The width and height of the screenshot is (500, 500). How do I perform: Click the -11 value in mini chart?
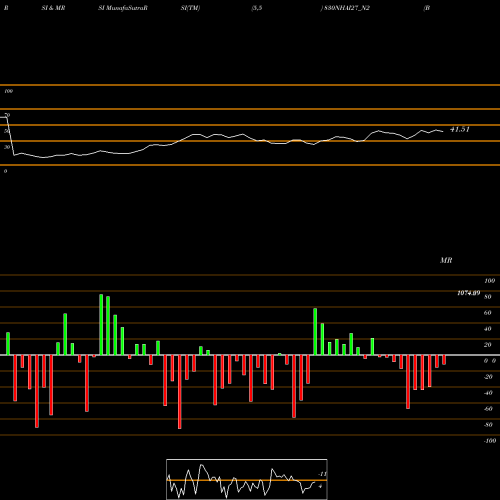click(x=322, y=474)
